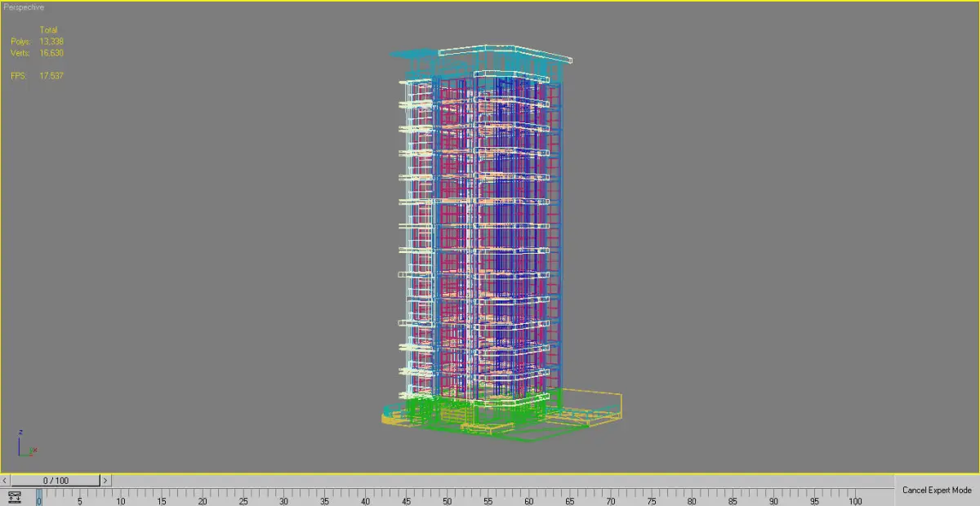
Task: Step to next frame with right arrow
Action: click(x=105, y=481)
